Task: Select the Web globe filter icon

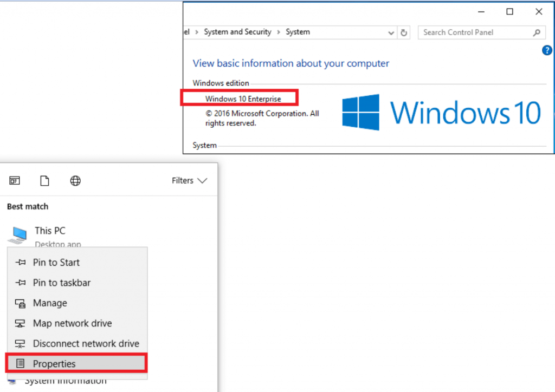Action: pyautogui.click(x=75, y=180)
